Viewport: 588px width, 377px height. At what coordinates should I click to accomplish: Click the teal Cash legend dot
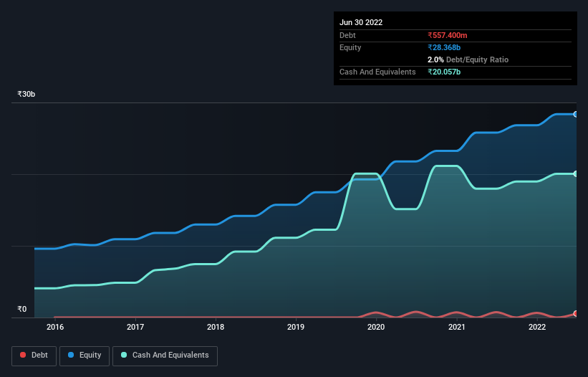pos(124,355)
